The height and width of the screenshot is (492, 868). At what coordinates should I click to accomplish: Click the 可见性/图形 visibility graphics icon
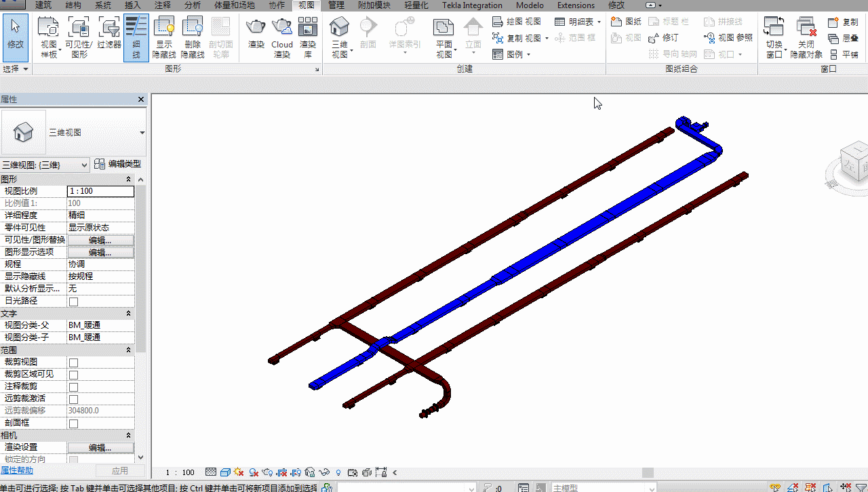coord(79,38)
